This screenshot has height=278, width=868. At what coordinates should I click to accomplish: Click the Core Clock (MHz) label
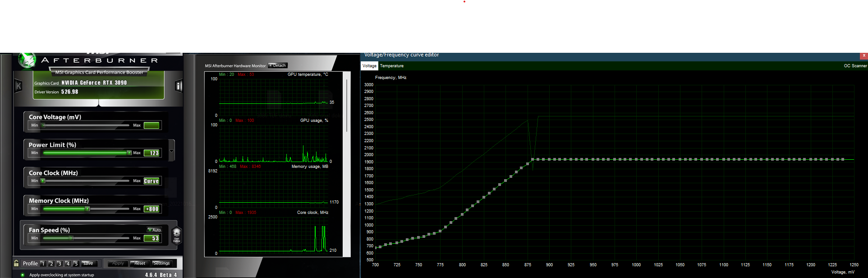(53, 173)
